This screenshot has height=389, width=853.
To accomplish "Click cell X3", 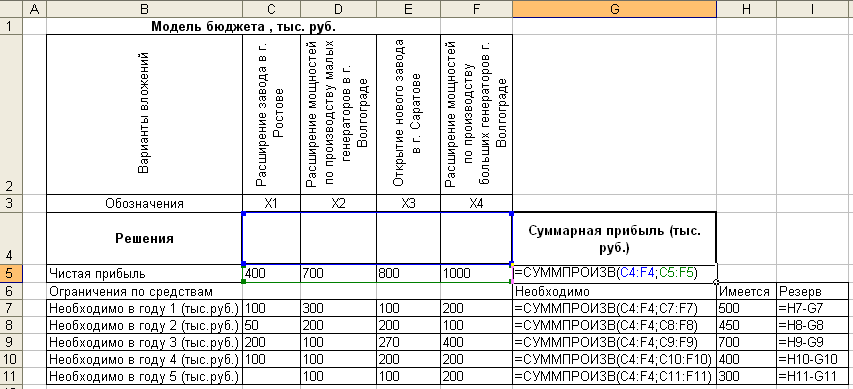I will 408,203.
